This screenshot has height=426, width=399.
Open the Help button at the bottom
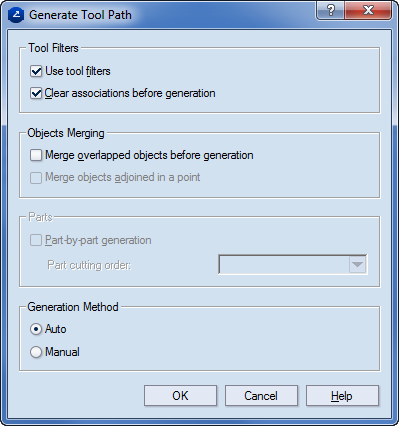click(342, 396)
